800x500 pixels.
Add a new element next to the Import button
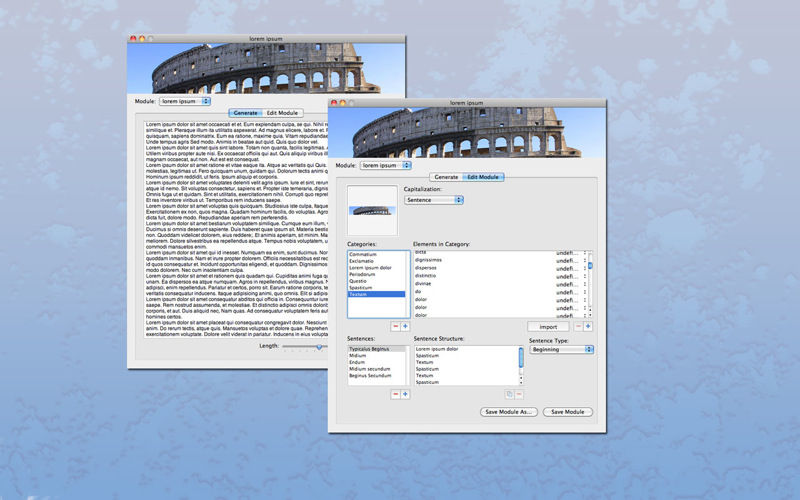(588, 327)
